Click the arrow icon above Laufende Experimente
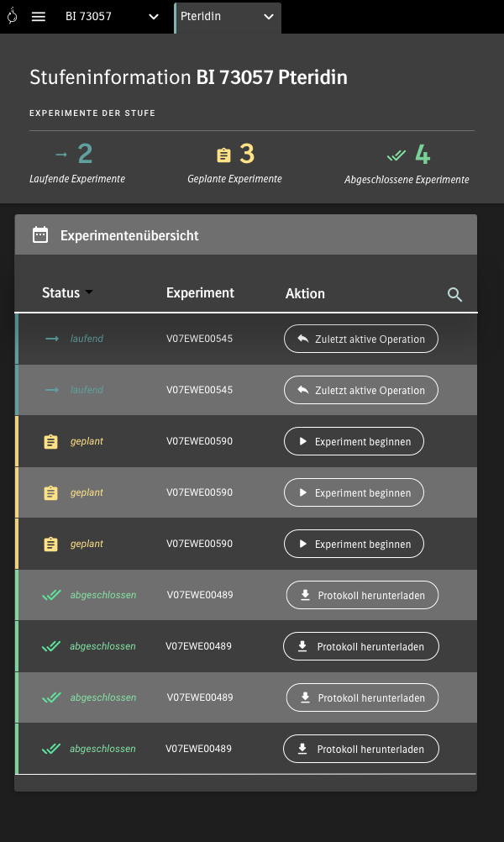Image resolution: width=504 pixels, height=842 pixels. click(60, 155)
